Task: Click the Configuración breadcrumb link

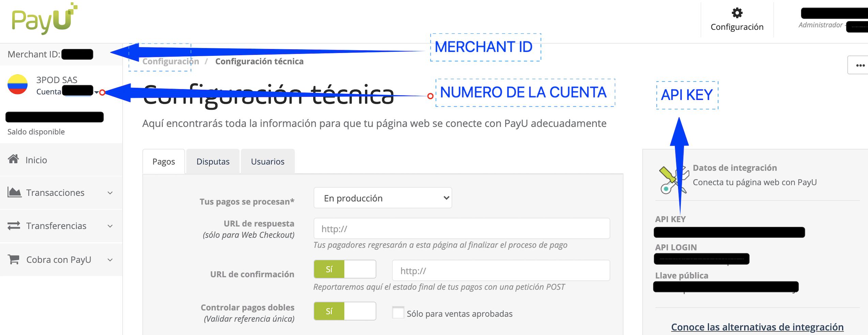Action: [x=170, y=61]
